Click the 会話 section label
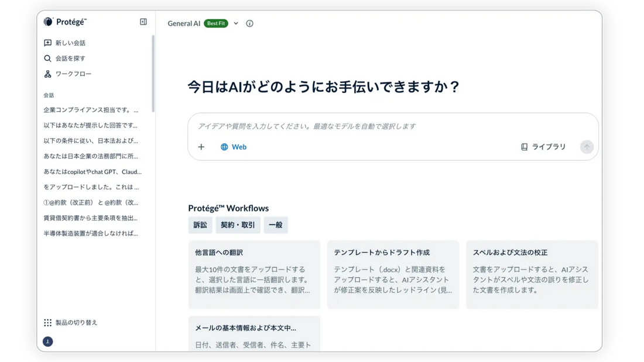The height and width of the screenshot is (362, 644). 49,95
